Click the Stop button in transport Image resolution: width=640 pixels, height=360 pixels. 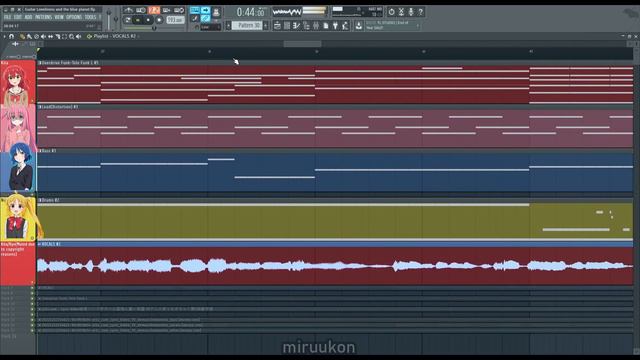tap(148, 20)
